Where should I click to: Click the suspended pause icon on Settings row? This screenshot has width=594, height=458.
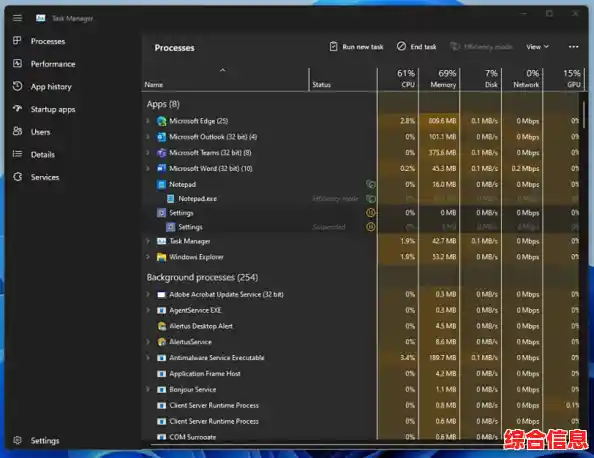point(371,213)
